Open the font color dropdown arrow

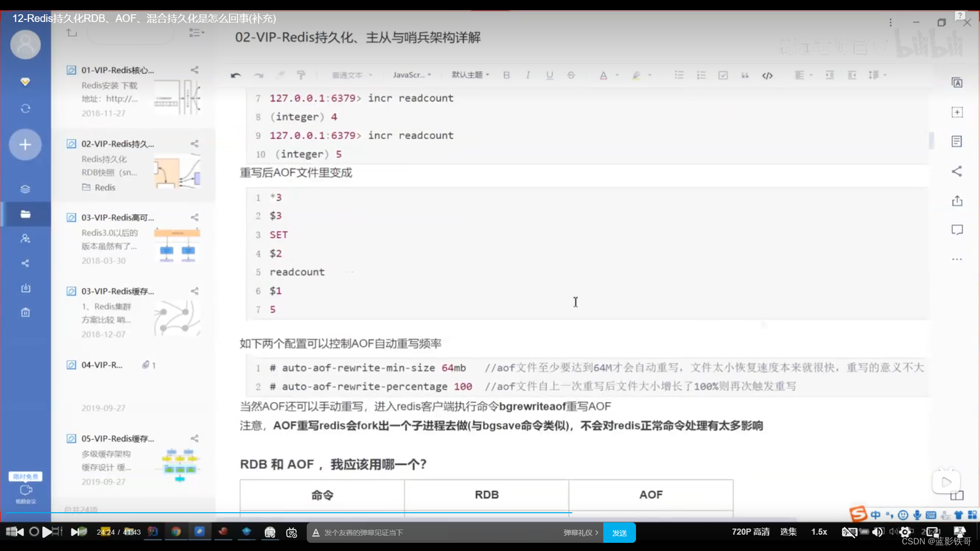click(617, 75)
